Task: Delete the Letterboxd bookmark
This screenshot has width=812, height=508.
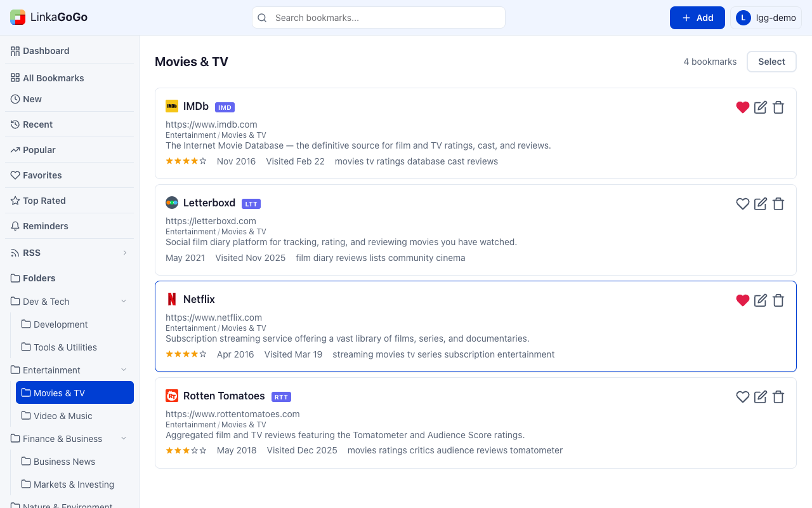Action: pos(778,204)
